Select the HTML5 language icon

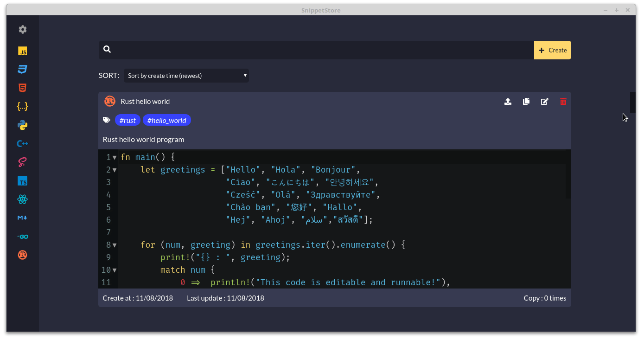click(23, 88)
